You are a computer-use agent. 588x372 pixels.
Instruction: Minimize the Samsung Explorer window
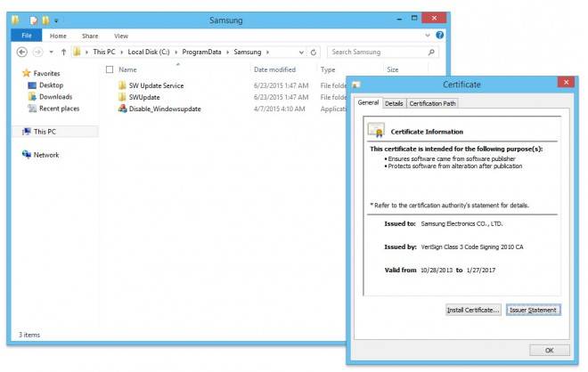pos(399,19)
